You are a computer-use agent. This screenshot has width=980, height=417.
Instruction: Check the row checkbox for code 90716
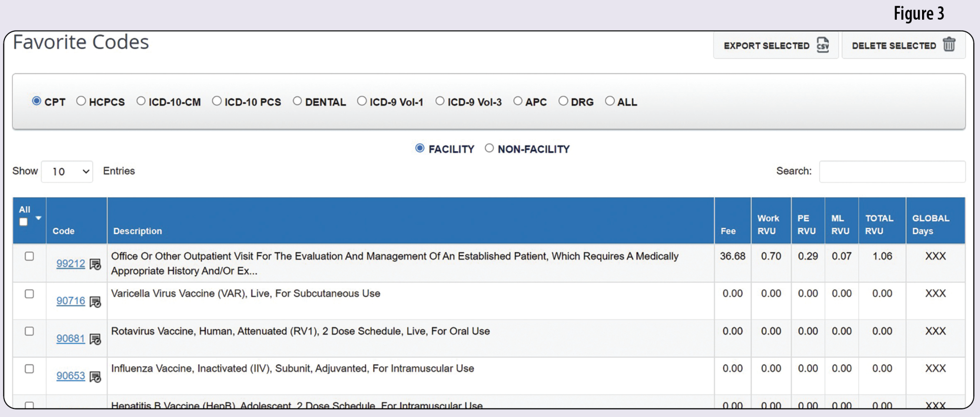(x=29, y=293)
